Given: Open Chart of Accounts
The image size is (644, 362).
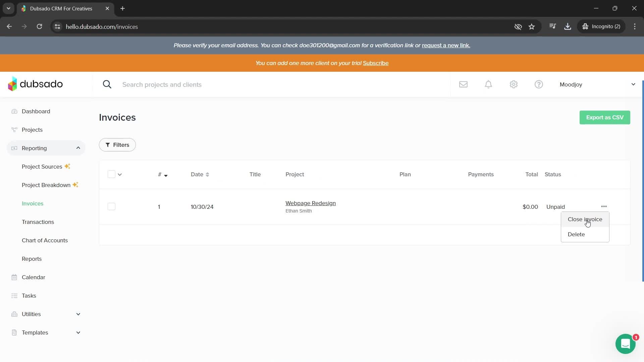Looking at the screenshot, I should (x=45, y=240).
